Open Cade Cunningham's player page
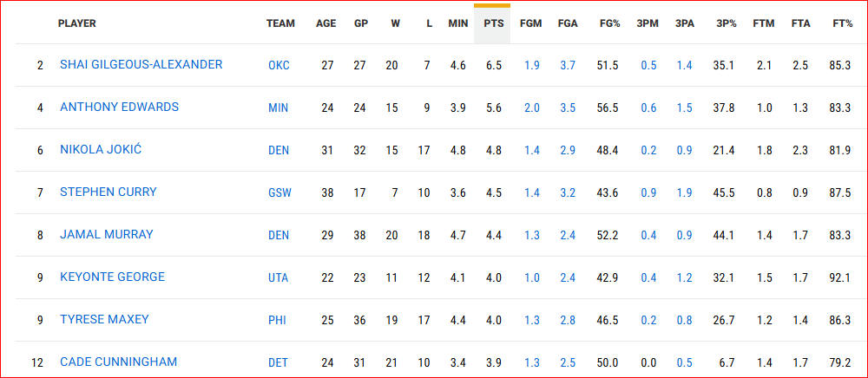868x378 pixels. pyautogui.click(x=118, y=362)
